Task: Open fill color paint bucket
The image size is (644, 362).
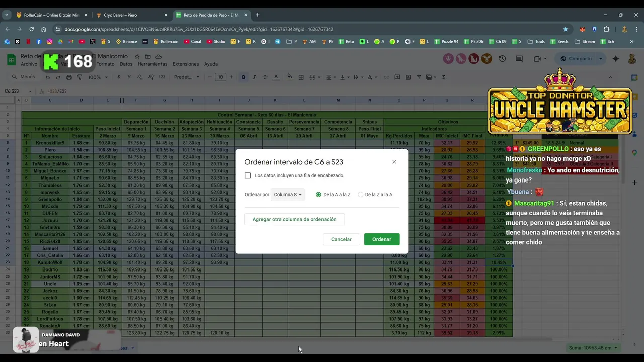Action: pos(290,77)
